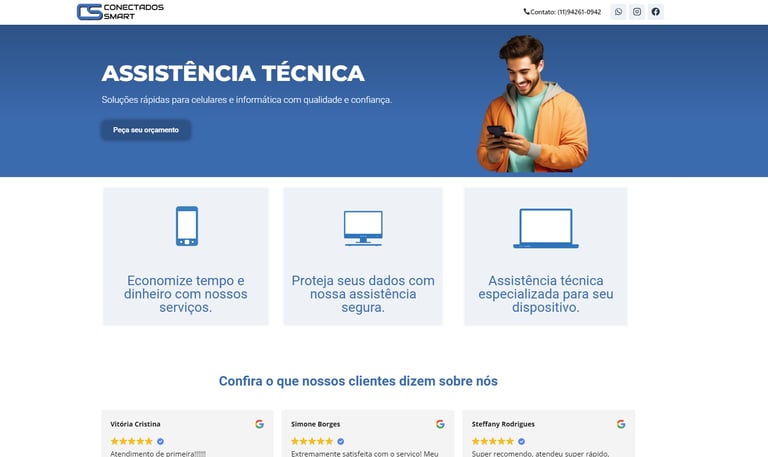
Task: Open the WhatsApp icon in header
Action: click(618, 12)
